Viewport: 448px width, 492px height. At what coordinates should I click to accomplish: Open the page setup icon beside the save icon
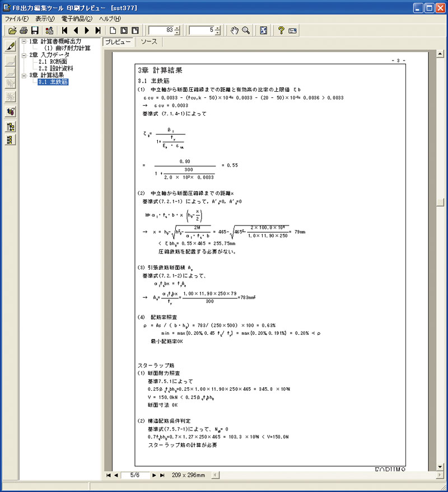click(x=49, y=30)
